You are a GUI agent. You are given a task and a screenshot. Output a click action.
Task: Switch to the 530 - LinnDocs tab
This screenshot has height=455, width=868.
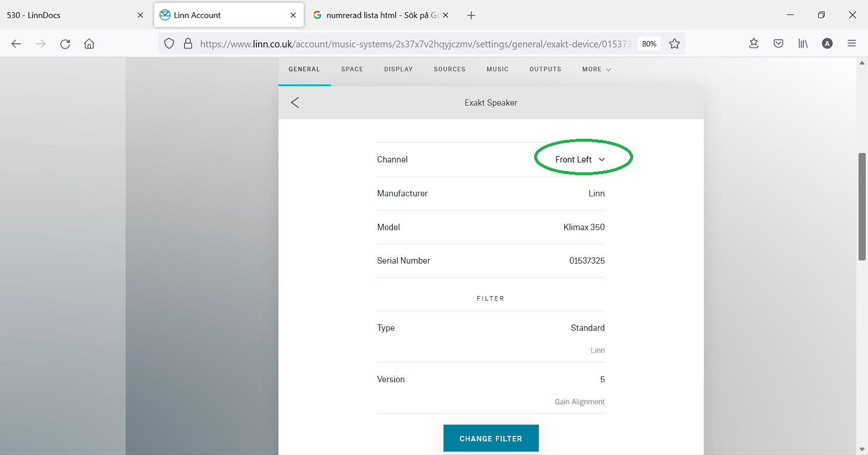point(75,16)
